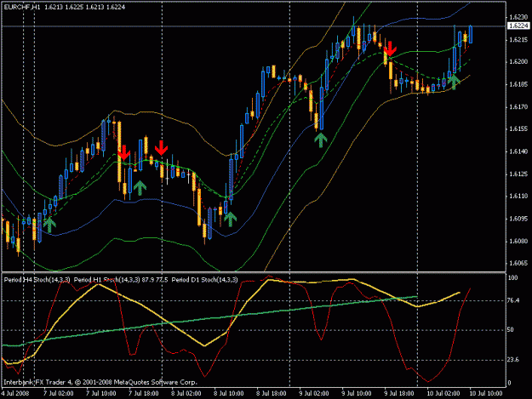Click the 1.6110 price scale label
Viewport: 532px width, 399px height.
pyautogui.click(x=518, y=196)
